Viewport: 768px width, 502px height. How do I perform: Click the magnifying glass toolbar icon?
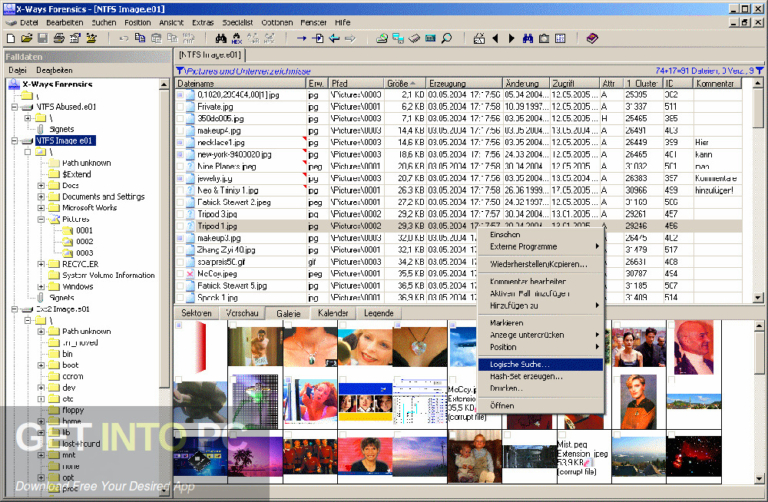(x=447, y=38)
